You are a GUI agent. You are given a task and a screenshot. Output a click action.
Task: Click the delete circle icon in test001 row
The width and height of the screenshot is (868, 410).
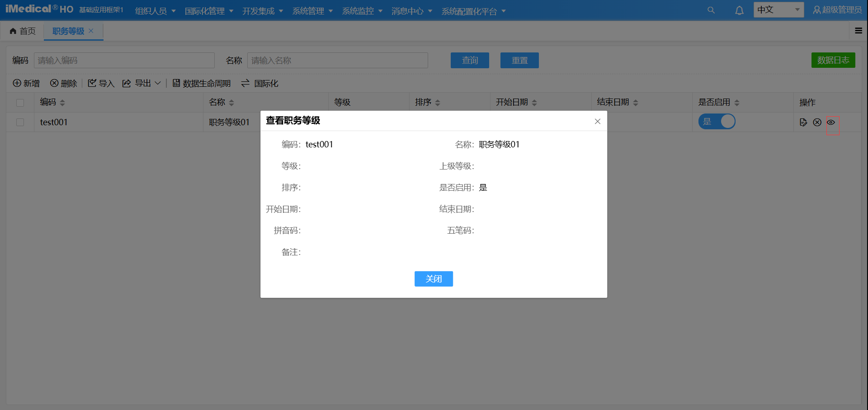click(x=817, y=122)
